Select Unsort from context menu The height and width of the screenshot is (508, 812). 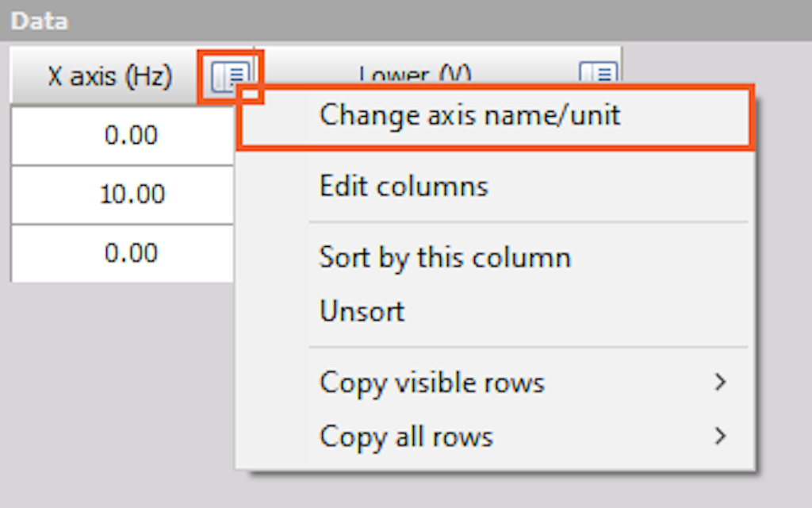point(495,311)
